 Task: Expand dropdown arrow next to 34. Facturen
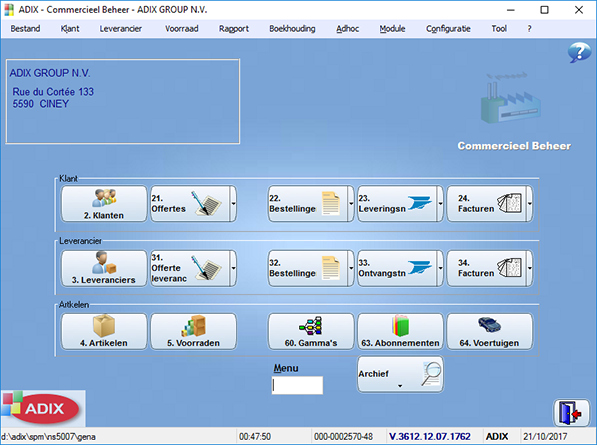point(529,268)
